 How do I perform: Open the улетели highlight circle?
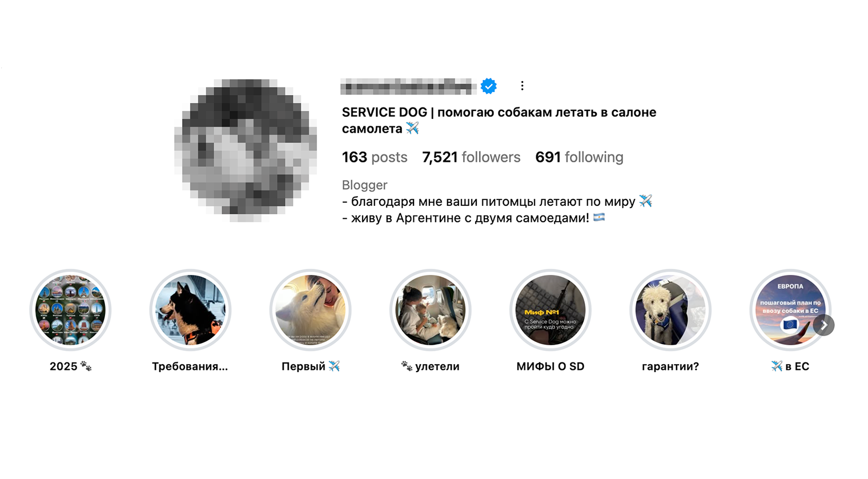(431, 310)
